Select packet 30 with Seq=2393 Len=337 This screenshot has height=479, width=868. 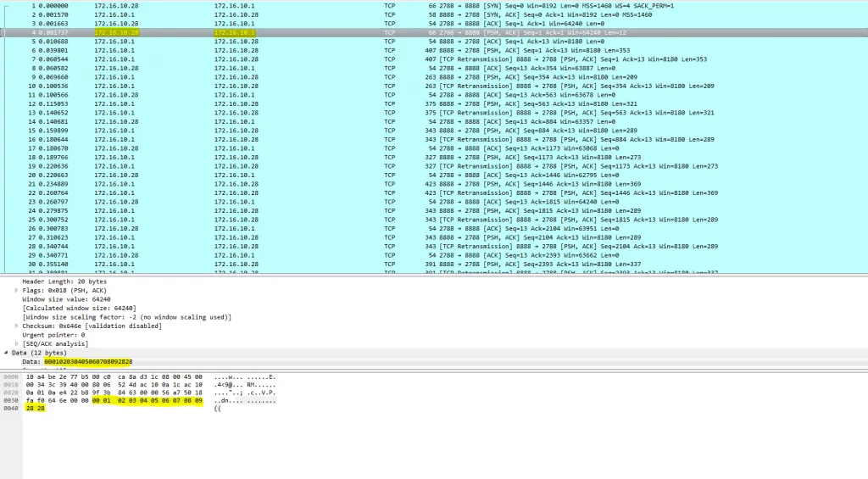pyautogui.click(x=434, y=265)
